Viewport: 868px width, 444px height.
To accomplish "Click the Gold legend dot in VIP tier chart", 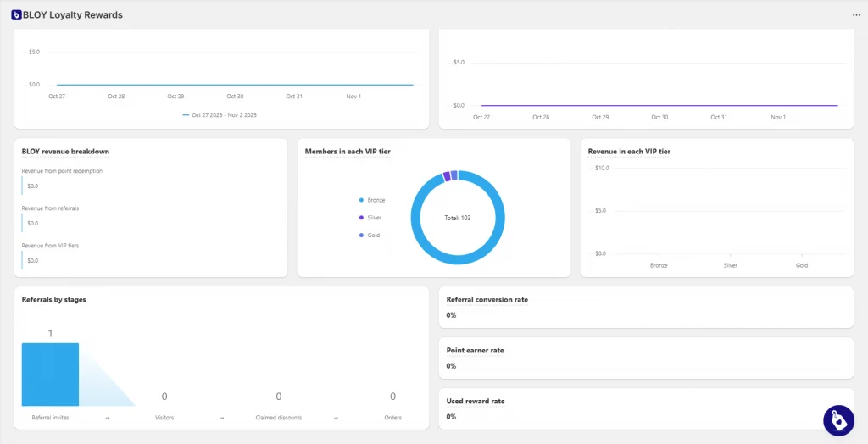I will tap(361, 236).
